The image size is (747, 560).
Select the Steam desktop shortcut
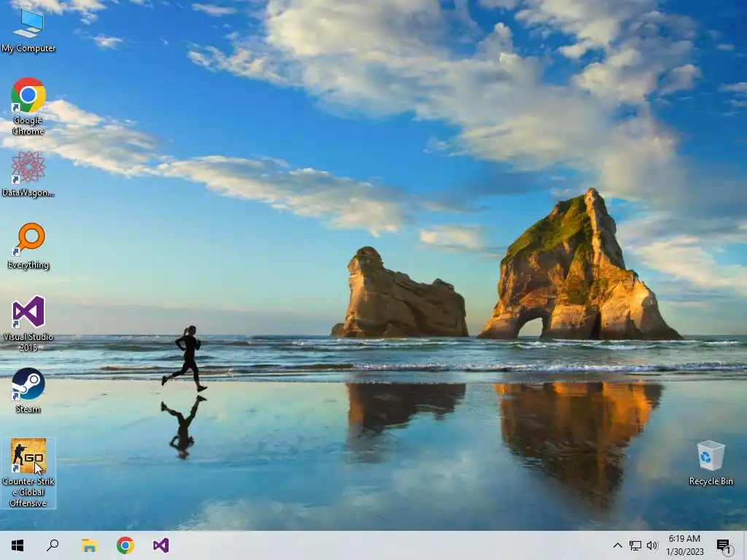click(28, 391)
